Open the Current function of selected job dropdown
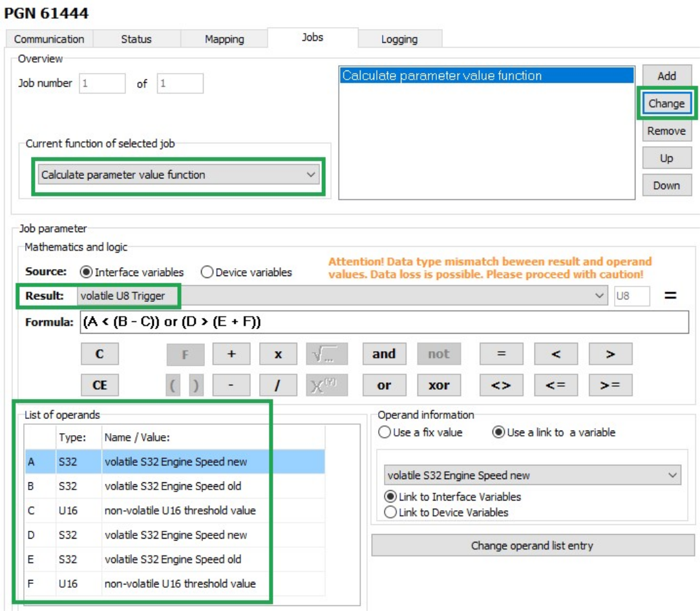Viewport: 700px width, 611px height. pyautogui.click(x=178, y=175)
